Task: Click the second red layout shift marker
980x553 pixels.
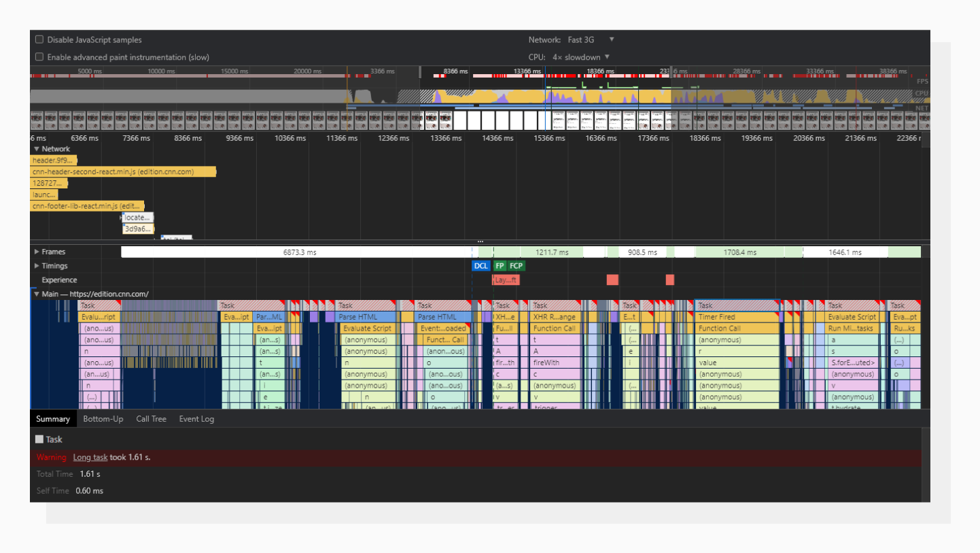Action: [x=669, y=280]
